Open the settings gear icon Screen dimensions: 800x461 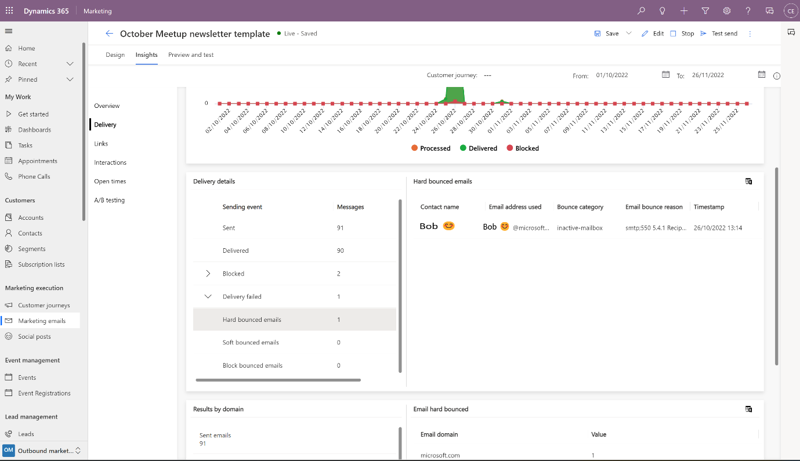727,11
